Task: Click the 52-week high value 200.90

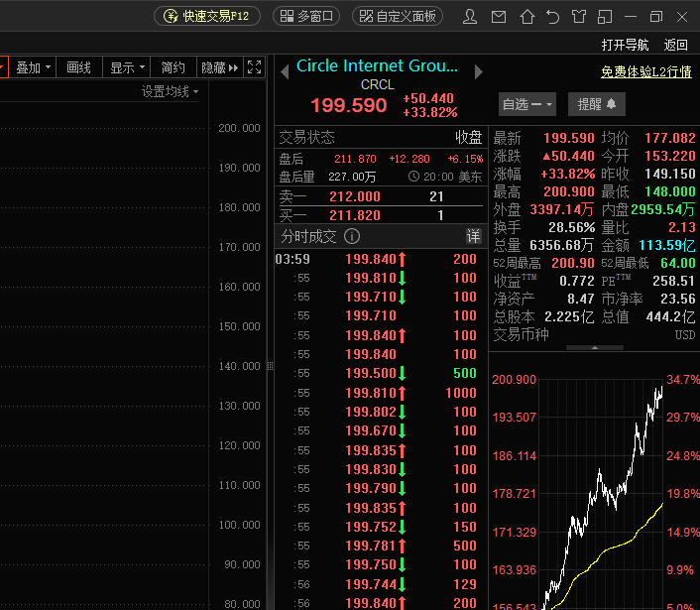Action: tap(573, 263)
